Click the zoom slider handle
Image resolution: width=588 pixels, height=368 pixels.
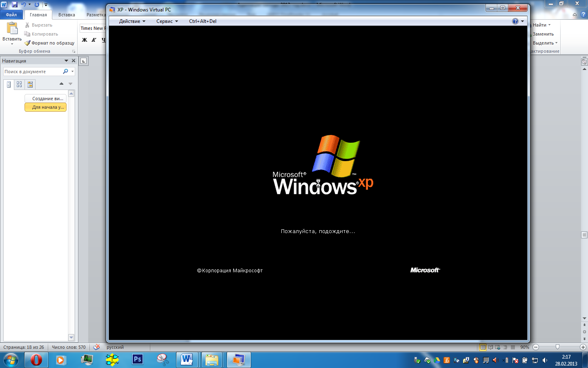557,347
